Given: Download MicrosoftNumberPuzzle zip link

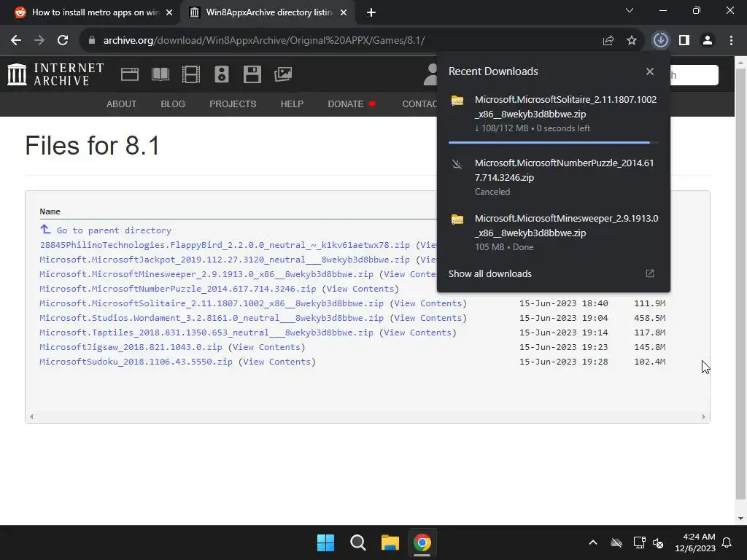Looking at the screenshot, I should (x=178, y=289).
